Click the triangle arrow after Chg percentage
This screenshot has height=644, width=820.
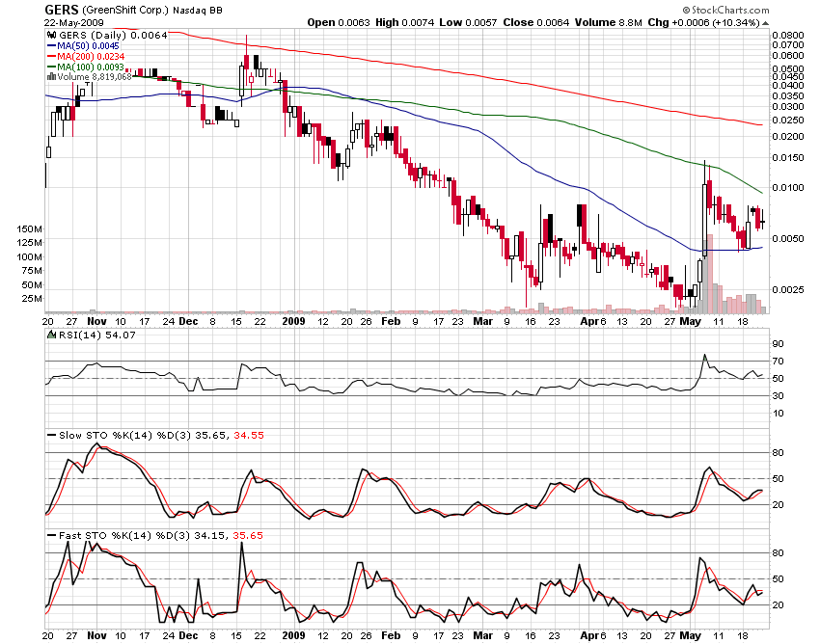[x=766, y=23]
